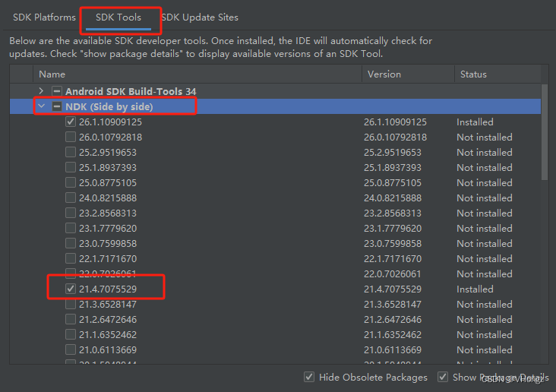The height and width of the screenshot is (392, 556).
Task: Click Installed status of 21.4.7075529
Action: click(x=475, y=289)
